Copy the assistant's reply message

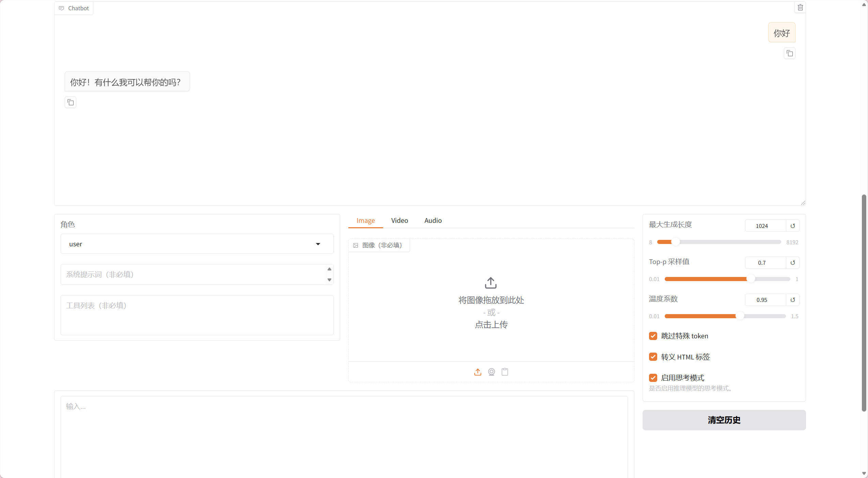coord(70,103)
